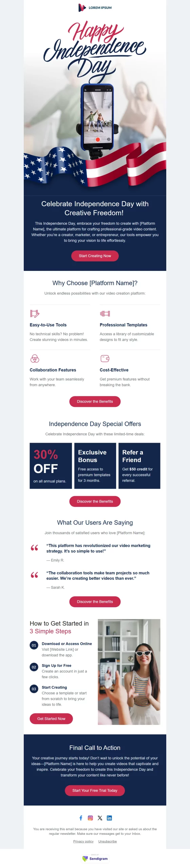
Task: Click Start Your Free Trial Today button
Action: click(x=95, y=790)
